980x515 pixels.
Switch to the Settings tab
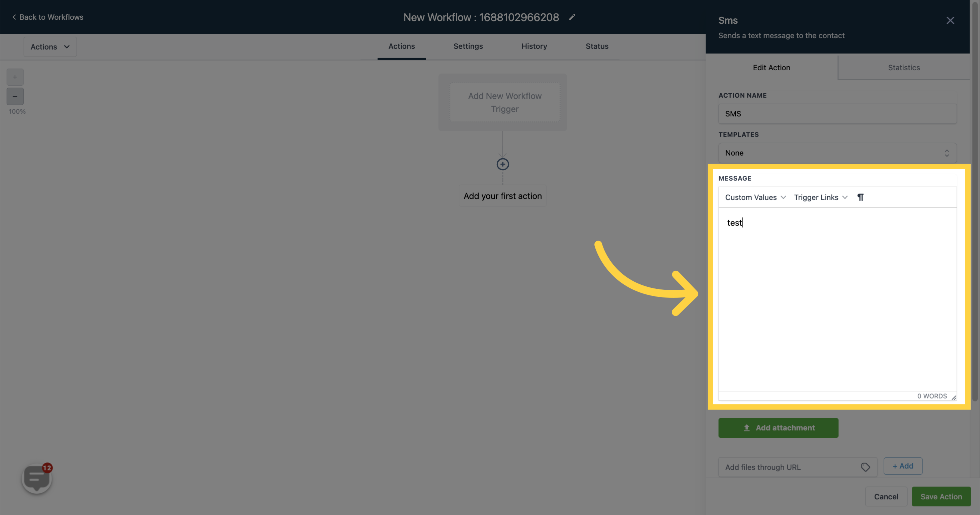point(468,47)
